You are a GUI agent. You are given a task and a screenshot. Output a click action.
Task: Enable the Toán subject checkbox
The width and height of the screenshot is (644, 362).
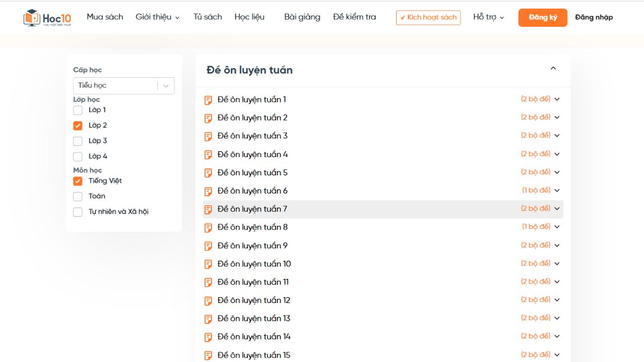coord(78,196)
